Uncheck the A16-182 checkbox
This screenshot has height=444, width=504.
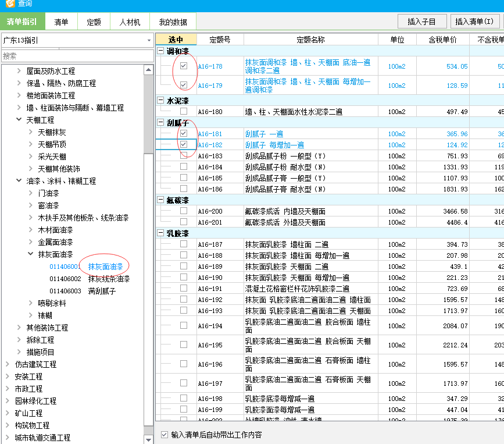pos(184,144)
